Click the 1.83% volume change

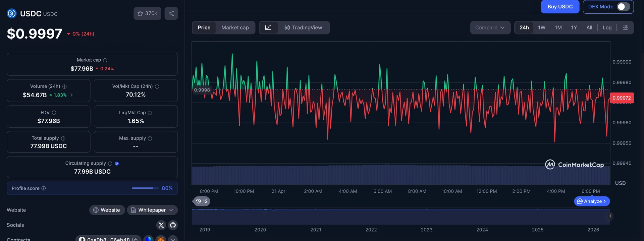pos(58,95)
